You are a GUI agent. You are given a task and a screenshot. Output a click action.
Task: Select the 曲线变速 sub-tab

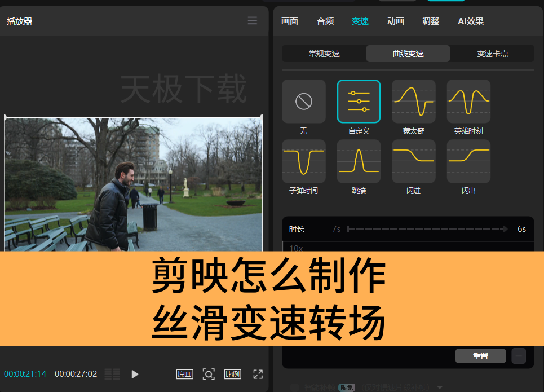coord(408,54)
